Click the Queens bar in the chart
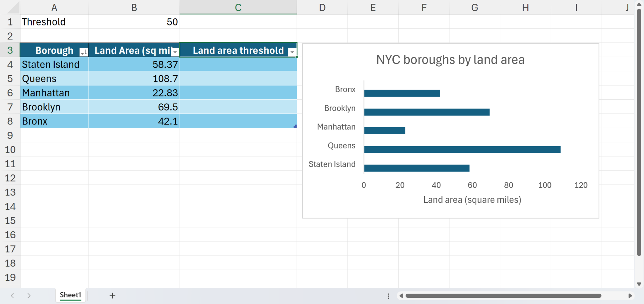 click(x=462, y=150)
